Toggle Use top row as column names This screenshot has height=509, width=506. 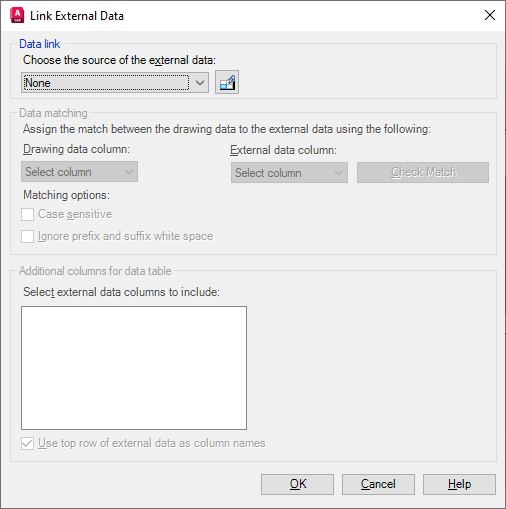[27, 444]
